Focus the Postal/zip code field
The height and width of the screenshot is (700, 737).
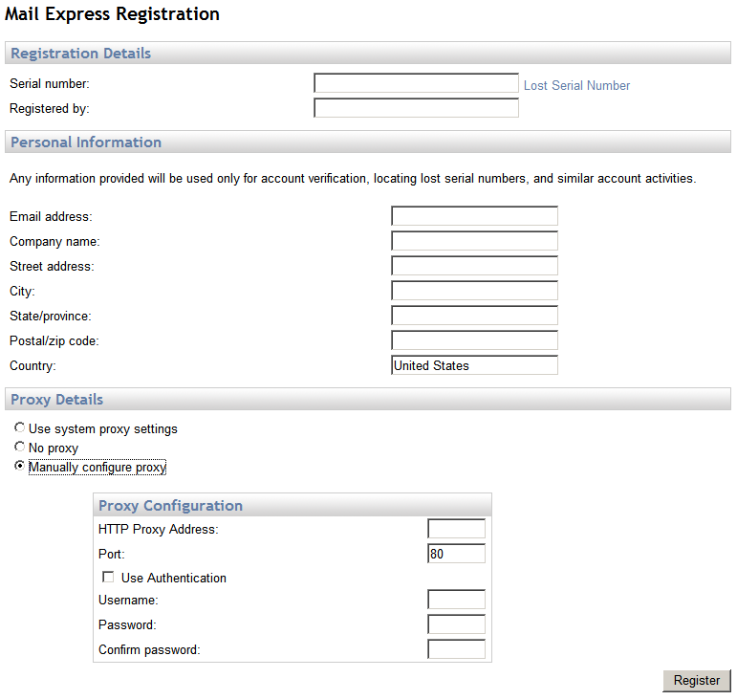[474, 340]
